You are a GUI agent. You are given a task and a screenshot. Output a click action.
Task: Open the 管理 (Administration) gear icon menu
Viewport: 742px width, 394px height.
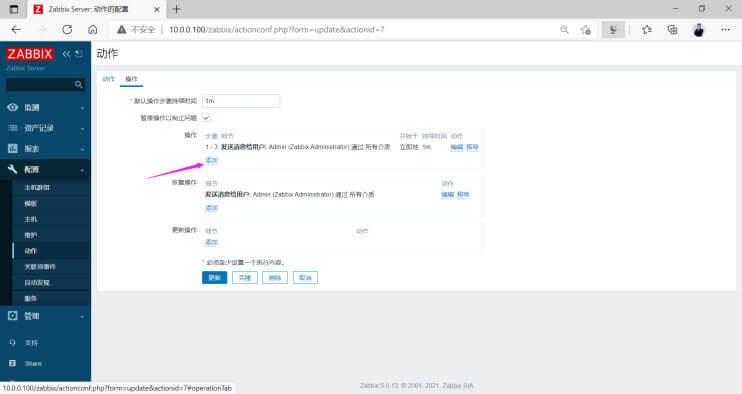(13, 315)
